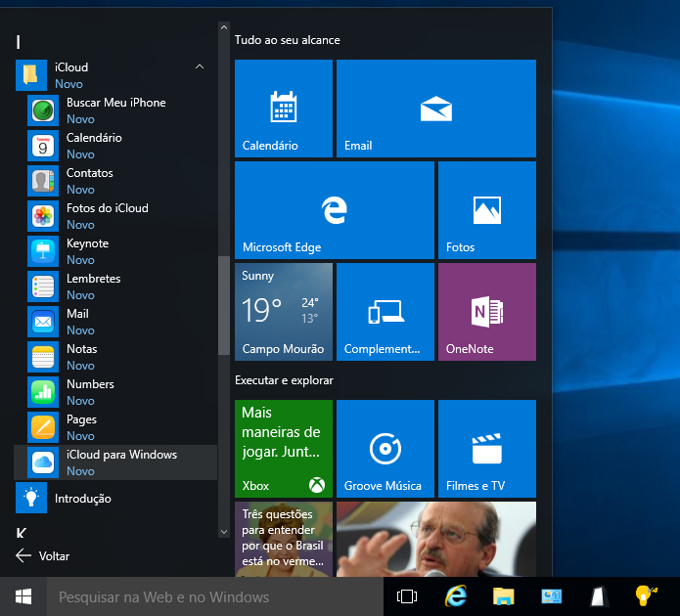Select the Fotos do iCloud entry text
Viewport: 680px width, 616px height.
pos(107,208)
